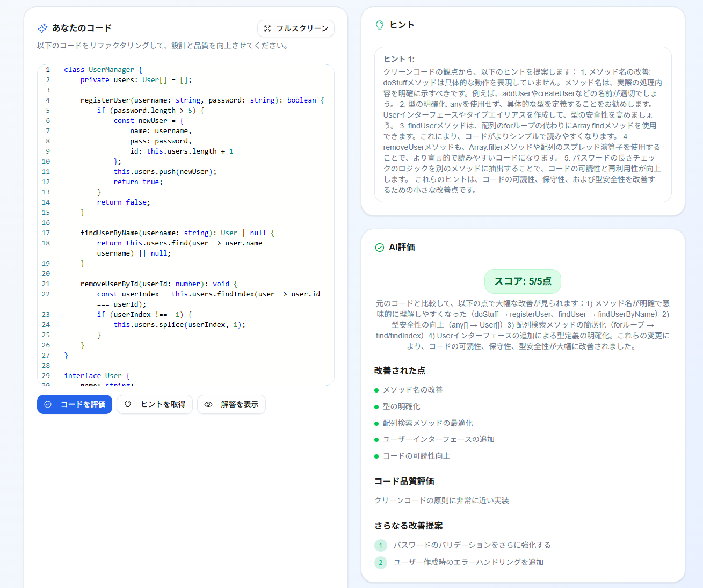
Task: Click the 改善された点 heading
Action: 400,371
